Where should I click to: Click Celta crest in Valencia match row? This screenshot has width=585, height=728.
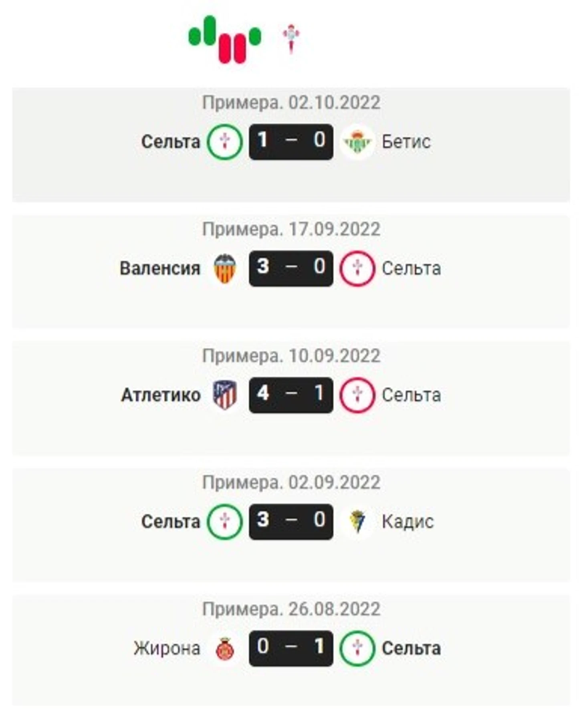357,268
